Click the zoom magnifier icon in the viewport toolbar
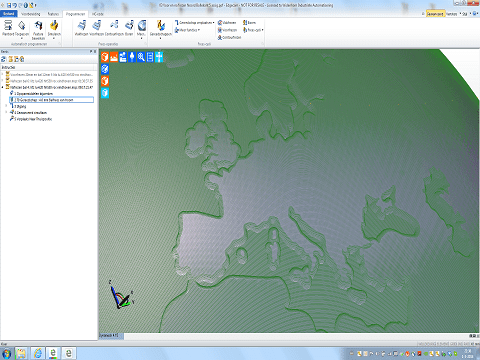 pos(141,57)
